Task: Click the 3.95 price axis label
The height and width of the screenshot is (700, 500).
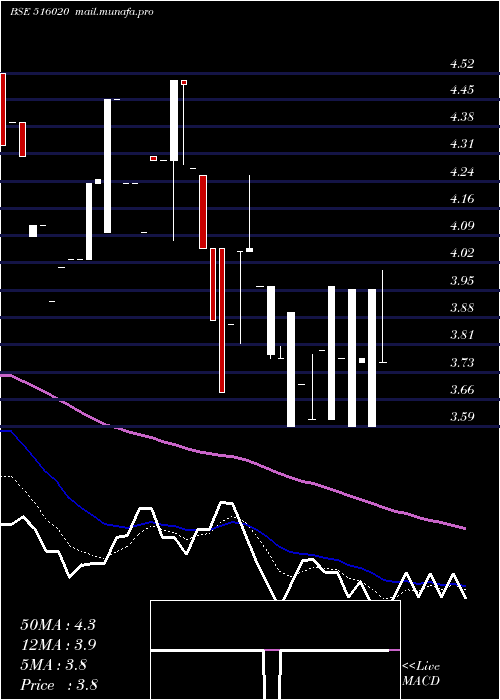Action: 462,281
